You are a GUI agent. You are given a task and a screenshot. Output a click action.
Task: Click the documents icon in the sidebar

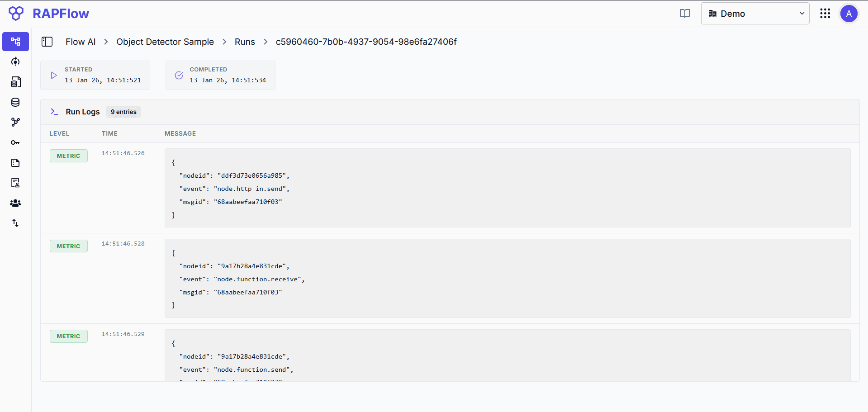[15, 163]
